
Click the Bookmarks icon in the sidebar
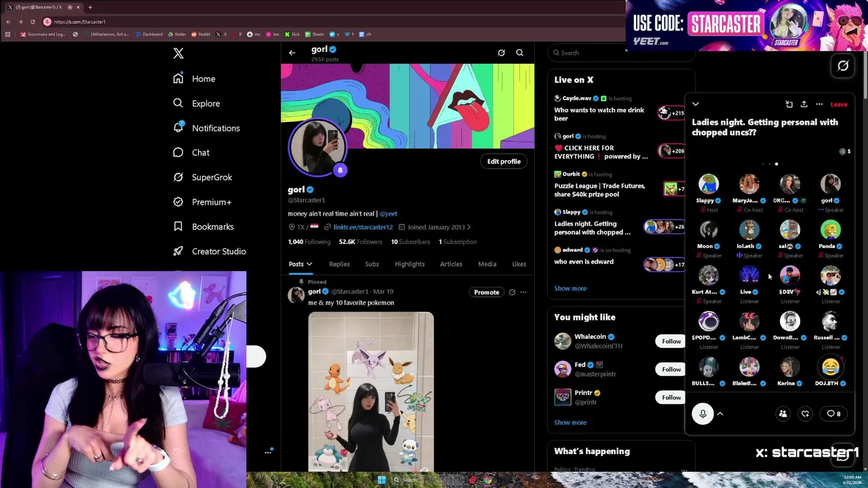pos(178,226)
